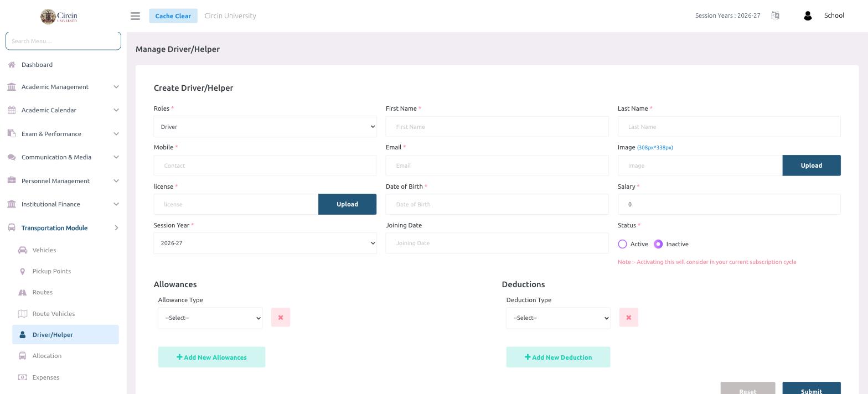
Task: Expand Exam & Performance chevron
Action: point(116,133)
